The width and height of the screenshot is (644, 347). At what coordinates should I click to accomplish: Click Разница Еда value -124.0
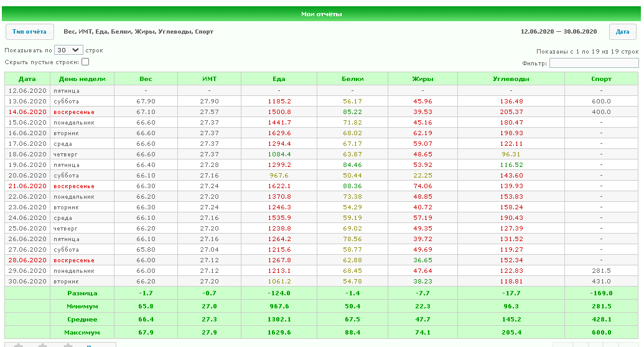click(x=279, y=293)
